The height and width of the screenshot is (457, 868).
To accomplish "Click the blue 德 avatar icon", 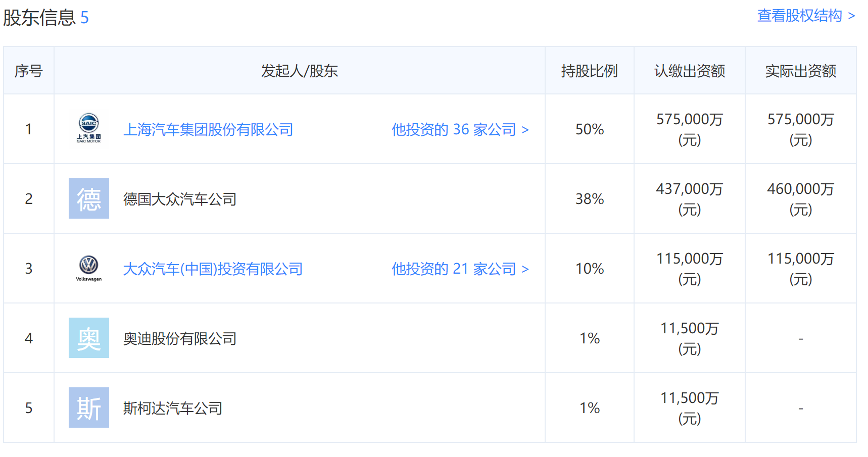I will click(88, 198).
